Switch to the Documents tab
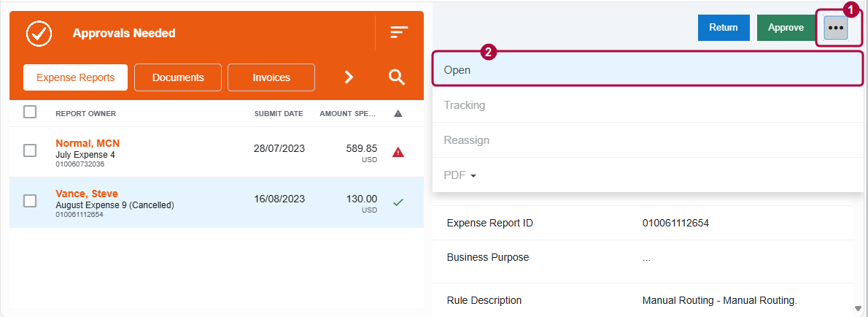868x317 pixels. (x=178, y=77)
